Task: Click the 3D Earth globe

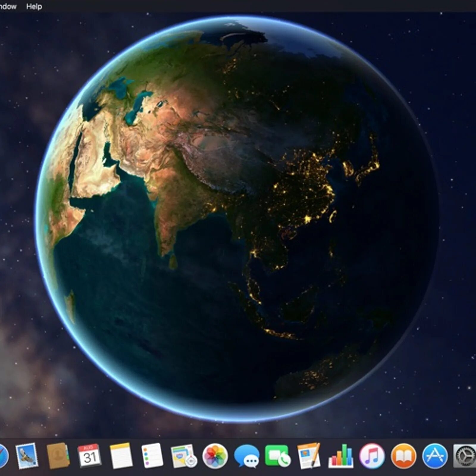Action: click(x=237, y=219)
